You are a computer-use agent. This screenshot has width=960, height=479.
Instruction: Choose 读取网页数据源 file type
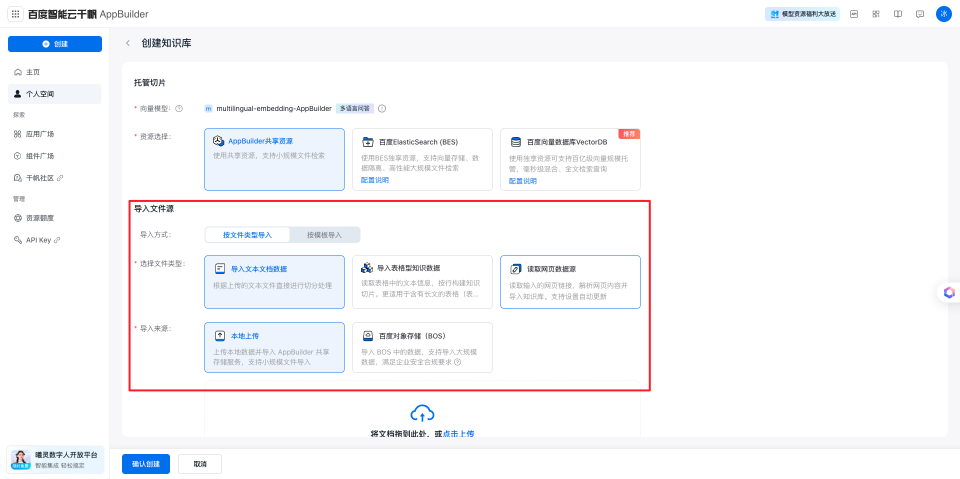pyautogui.click(x=571, y=282)
